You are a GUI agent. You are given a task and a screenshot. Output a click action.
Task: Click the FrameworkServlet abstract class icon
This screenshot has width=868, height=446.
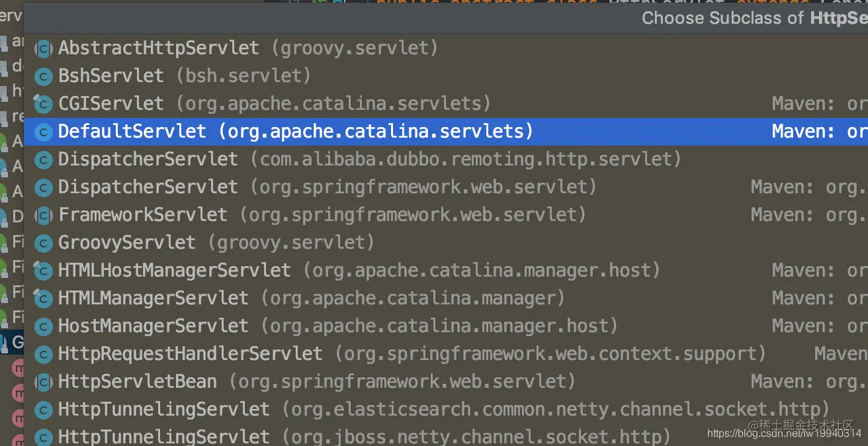tap(44, 215)
